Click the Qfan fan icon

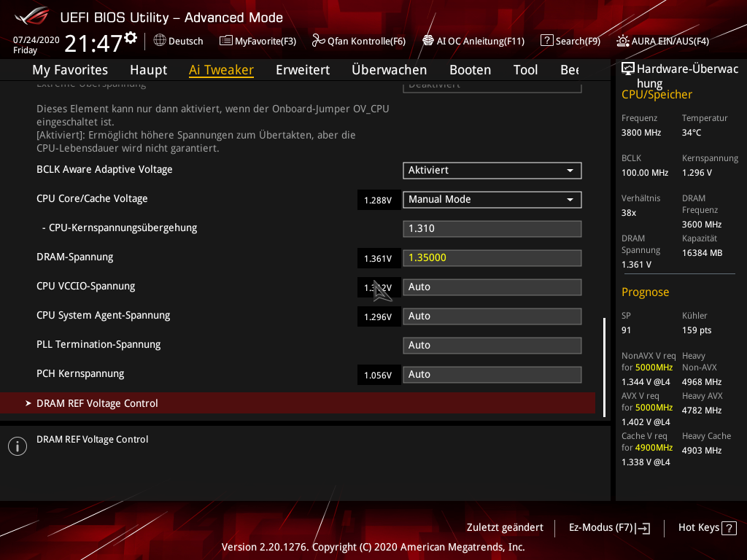(x=318, y=41)
